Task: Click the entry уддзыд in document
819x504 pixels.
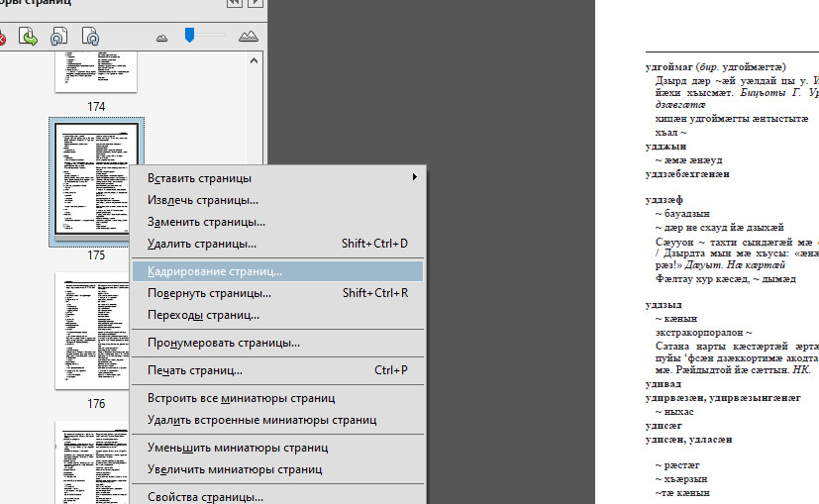Action: tap(664, 305)
